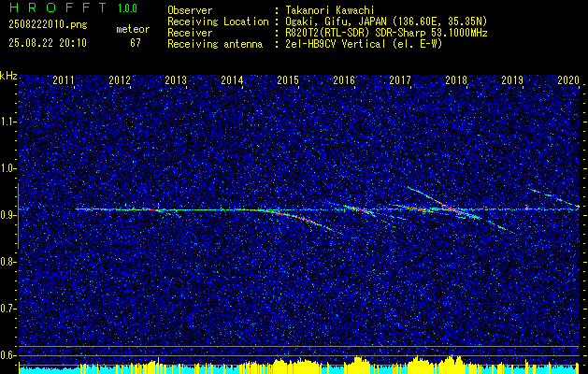This screenshot has width=588, height=374.
Task: Click the kHz axis unit label
Action: click(8, 76)
